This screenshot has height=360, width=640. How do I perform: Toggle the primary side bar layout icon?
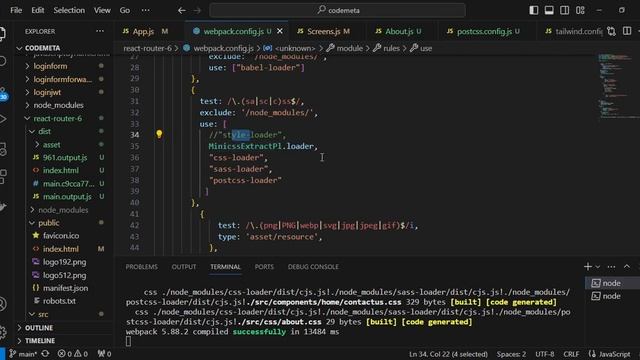(533, 10)
